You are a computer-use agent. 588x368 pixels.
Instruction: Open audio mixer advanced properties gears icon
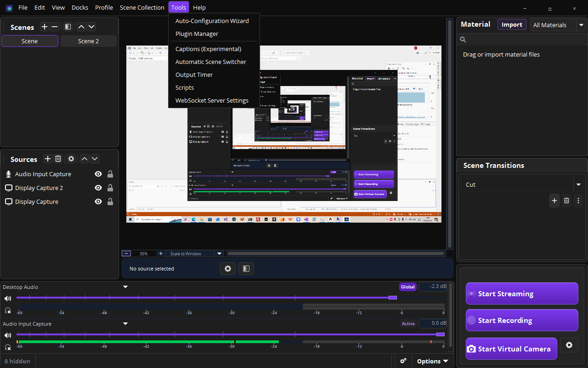point(403,361)
